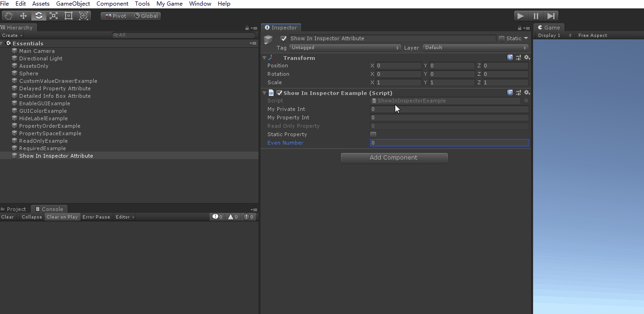Open the GameObject menu
This screenshot has width=644, height=314.
[73, 4]
